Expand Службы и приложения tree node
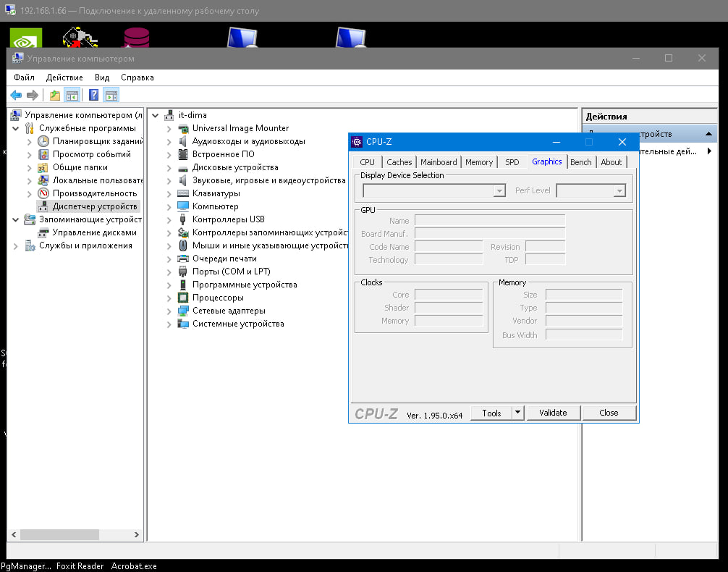Image resolution: width=728 pixels, height=572 pixels. pyautogui.click(x=16, y=245)
